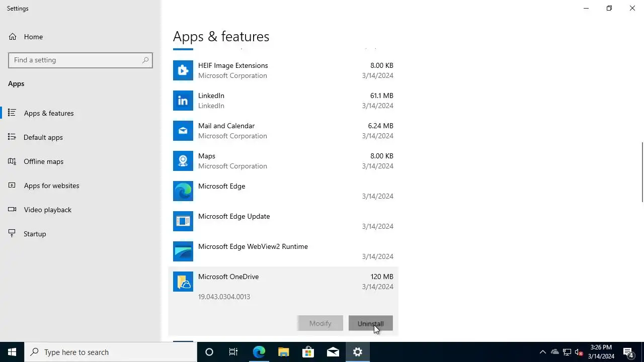
Task: Open Video playback settings page
Action: click(x=48, y=210)
